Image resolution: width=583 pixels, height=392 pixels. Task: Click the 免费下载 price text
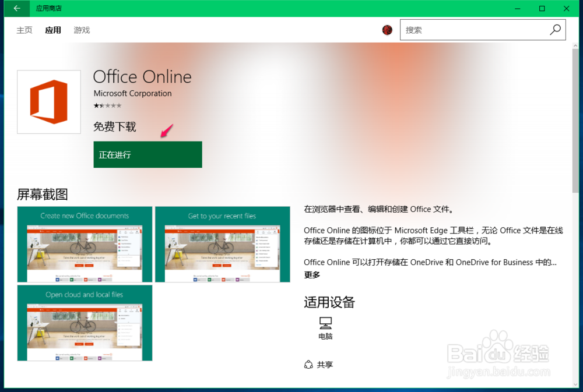tap(114, 127)
